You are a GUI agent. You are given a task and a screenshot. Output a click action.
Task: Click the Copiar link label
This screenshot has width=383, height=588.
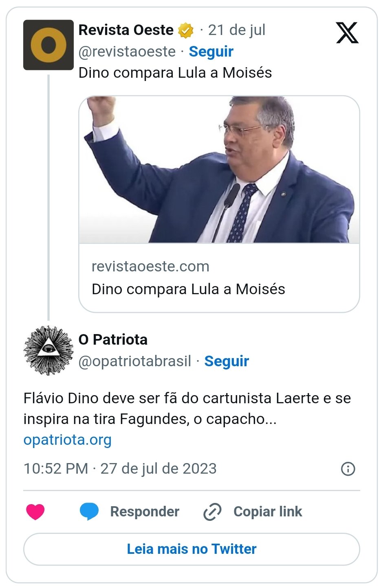coord(268,511)
